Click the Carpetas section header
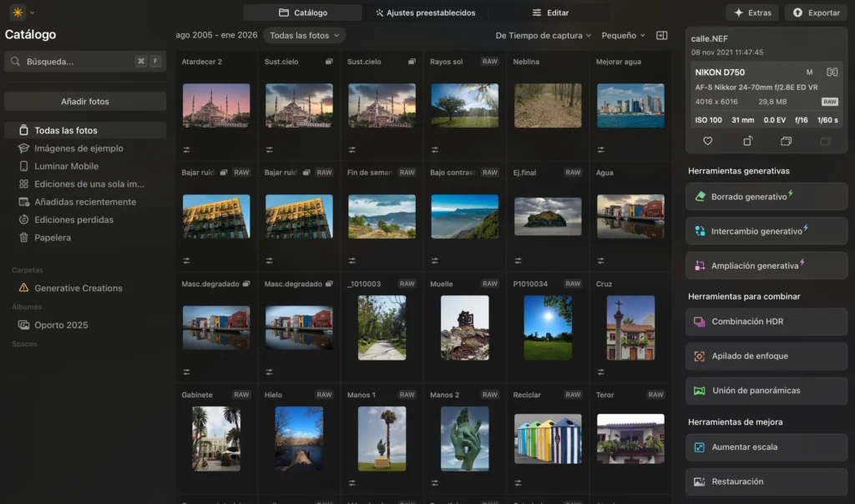855x504 pixels. (x=28, y=270)
